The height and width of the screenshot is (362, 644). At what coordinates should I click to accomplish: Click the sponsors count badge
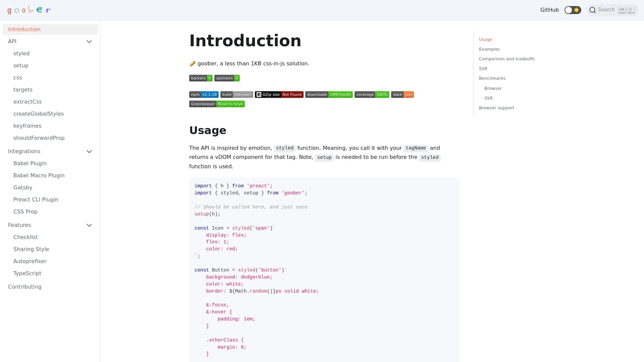pos(227,78)
